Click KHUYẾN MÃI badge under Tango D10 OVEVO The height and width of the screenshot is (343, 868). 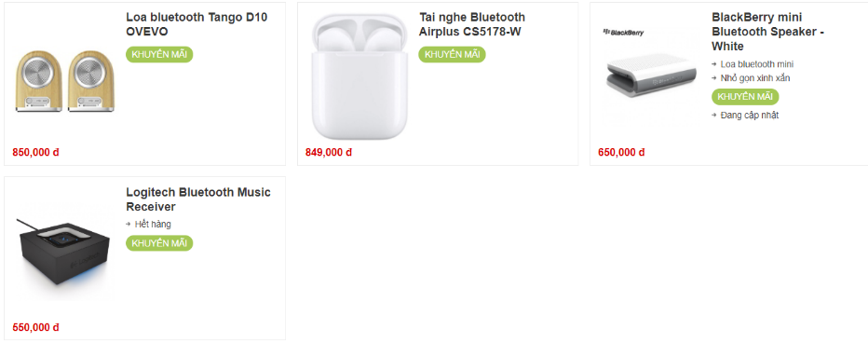point(159,54)
